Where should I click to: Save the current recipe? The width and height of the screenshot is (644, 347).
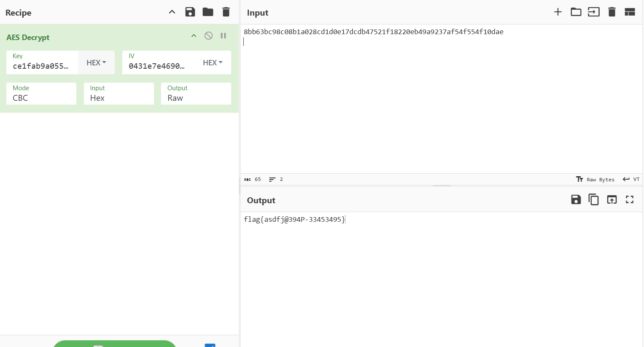[190, 12]
